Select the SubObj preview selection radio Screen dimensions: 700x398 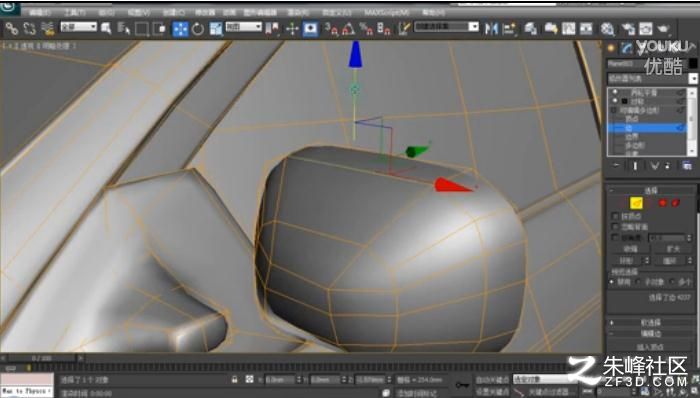point(638,282)
